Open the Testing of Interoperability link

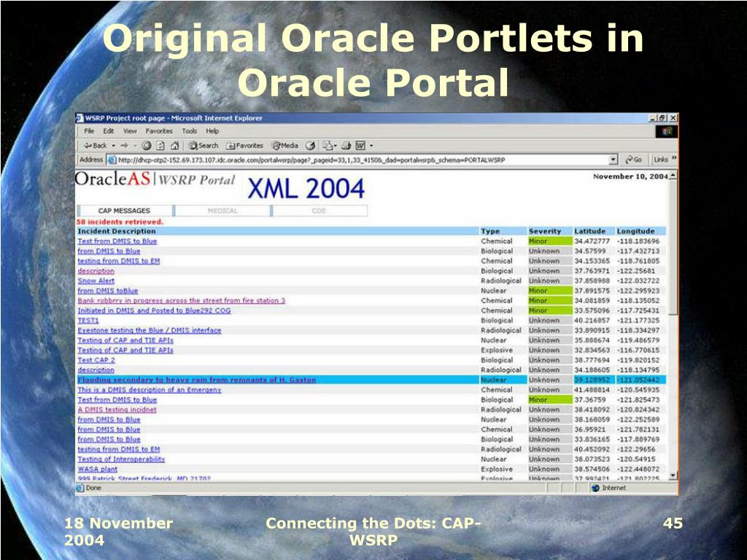[x=122, y=459]
